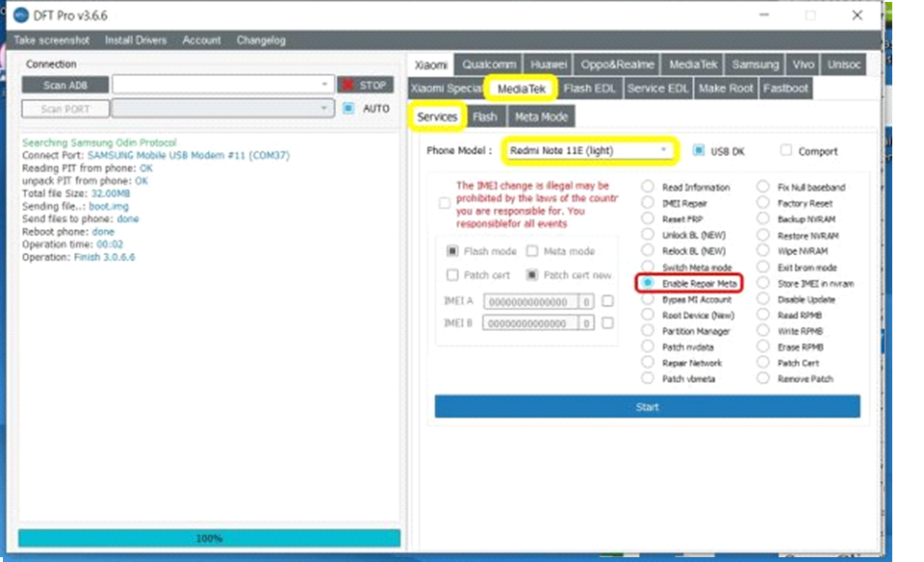Open the Changelog menu

click(x=261, y=40)
